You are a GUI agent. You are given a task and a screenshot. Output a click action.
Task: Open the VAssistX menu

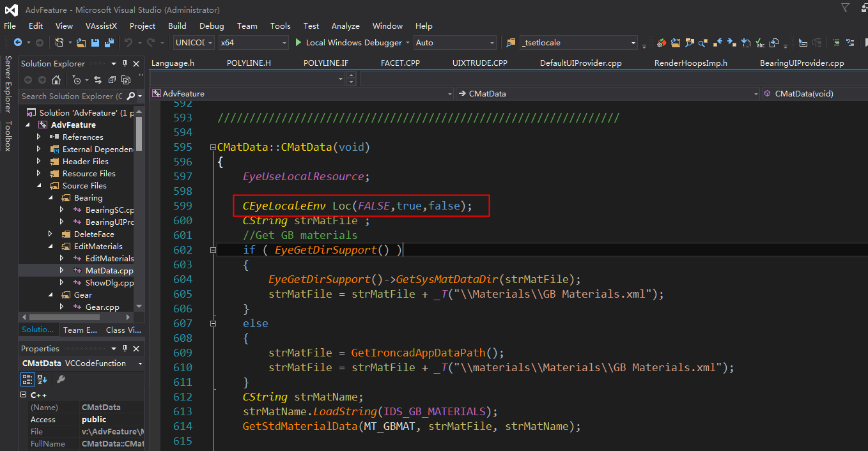(101, 26)
